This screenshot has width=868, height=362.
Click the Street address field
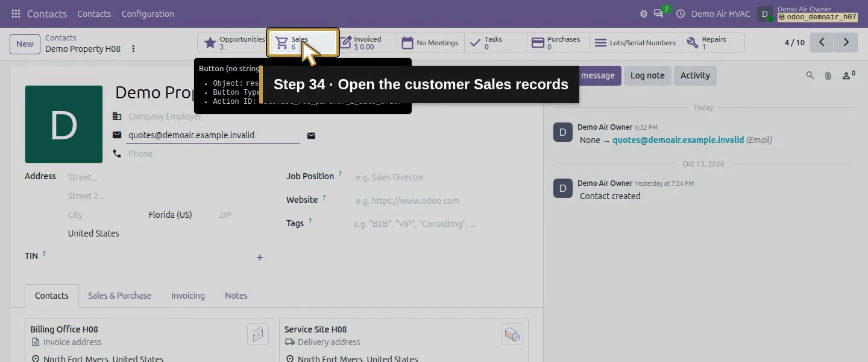pos(165,177)
